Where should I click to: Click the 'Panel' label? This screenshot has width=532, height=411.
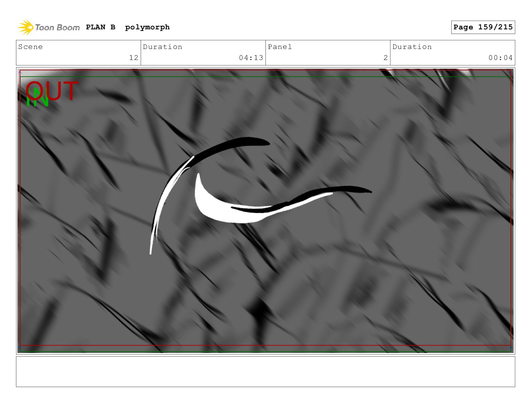pos(280,47)
